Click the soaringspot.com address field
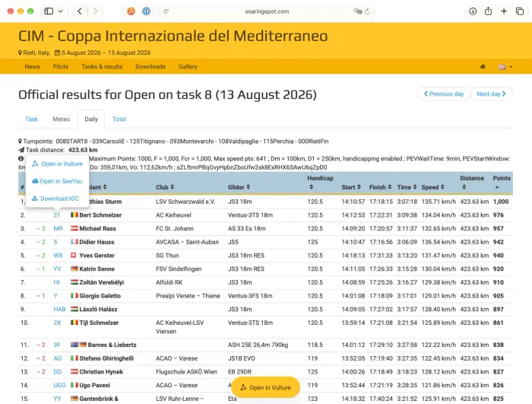532x404 pixels. point(267,11)
